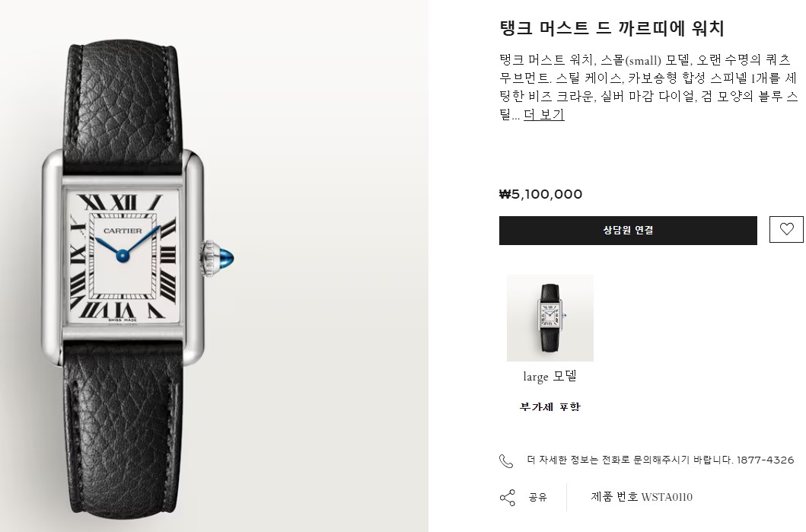This screenshot has height=532, width=806.
Task: Click the telephone handset icon
Action: coord(506,461)
